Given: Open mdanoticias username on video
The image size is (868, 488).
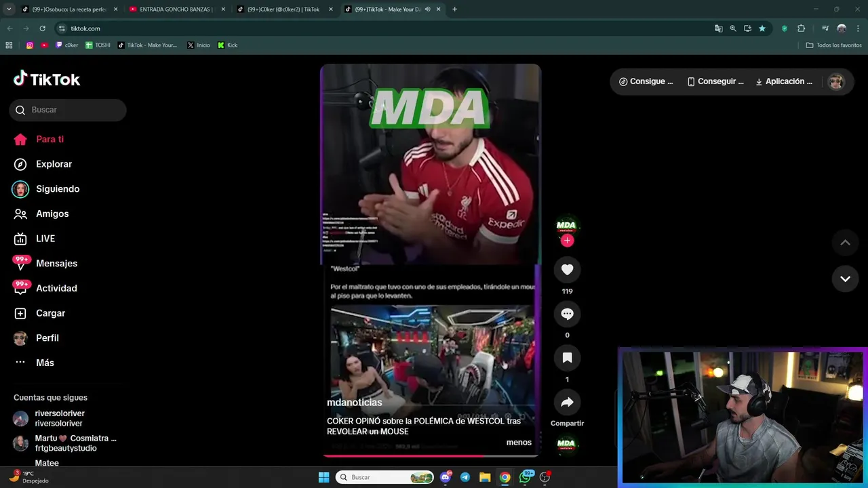Looking at the screenshot, I should [355, 403].
